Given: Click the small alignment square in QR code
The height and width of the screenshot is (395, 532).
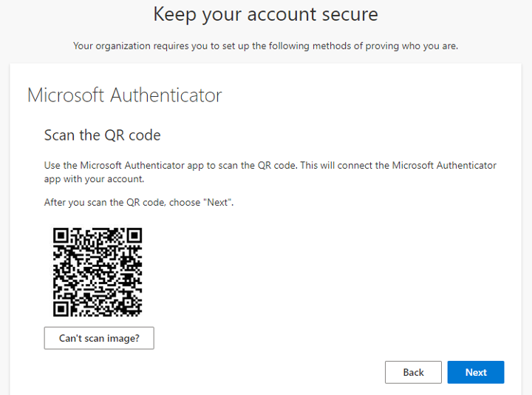Looking at the screenshot, I should tap(128, 303).
